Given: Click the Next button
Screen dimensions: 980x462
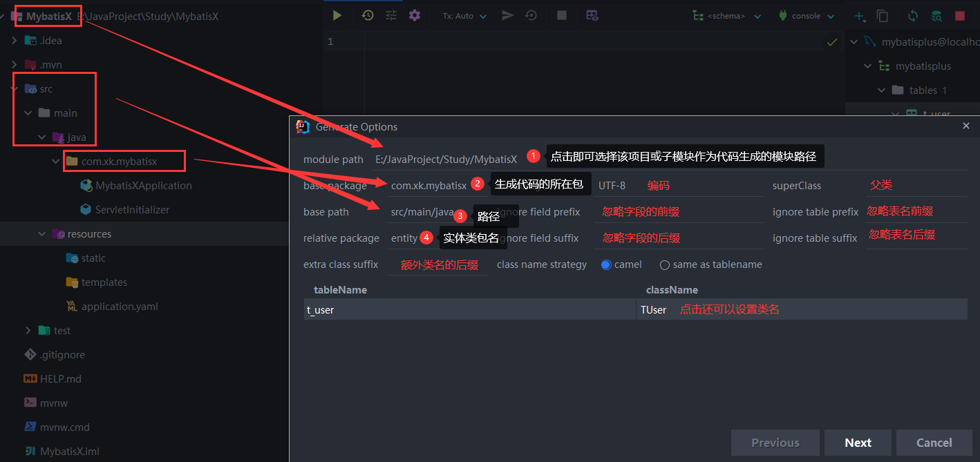Looking at the screenshot, I should coord(858,443).
